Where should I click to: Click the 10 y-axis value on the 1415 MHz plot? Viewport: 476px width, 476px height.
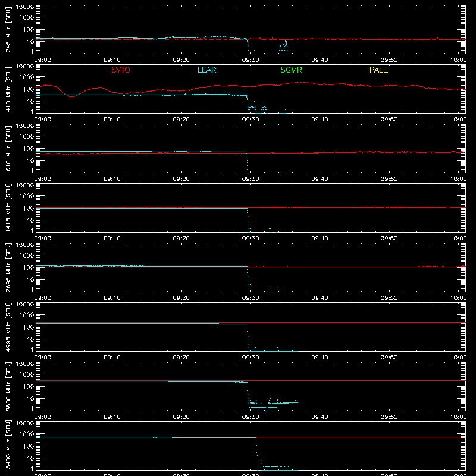coord(30,220)
